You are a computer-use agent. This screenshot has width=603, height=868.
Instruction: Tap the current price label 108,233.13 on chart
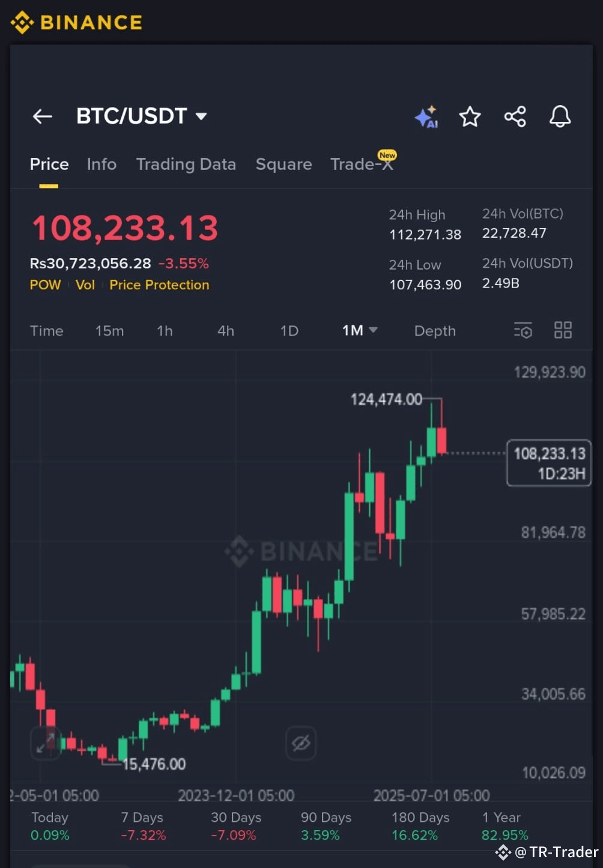click(549, 463)
